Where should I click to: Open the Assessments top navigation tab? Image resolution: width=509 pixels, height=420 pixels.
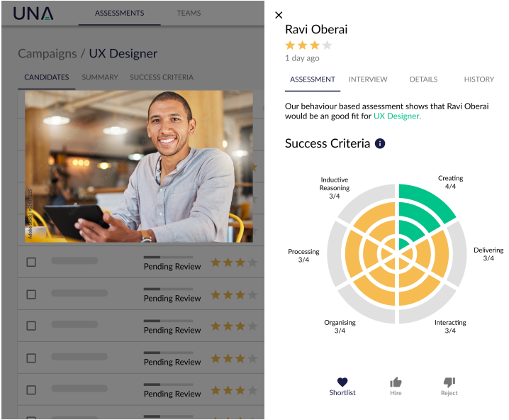(120, 13)
